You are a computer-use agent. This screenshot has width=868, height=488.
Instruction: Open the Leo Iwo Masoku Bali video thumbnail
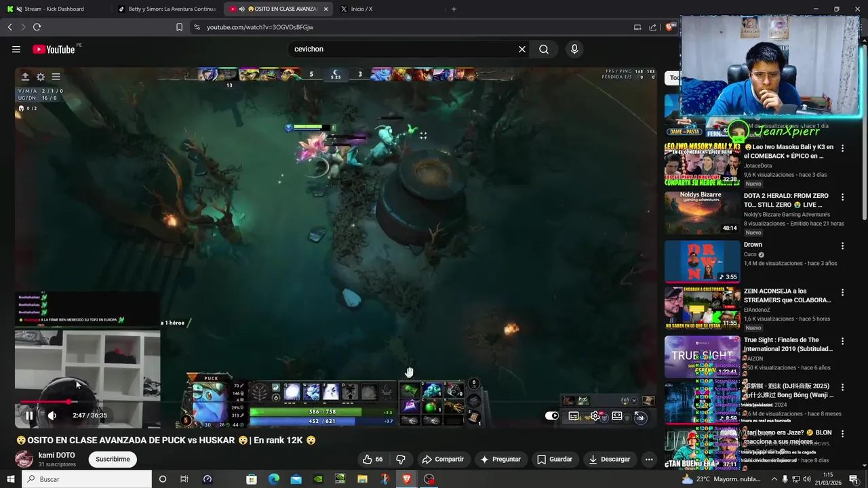(702, 165)
